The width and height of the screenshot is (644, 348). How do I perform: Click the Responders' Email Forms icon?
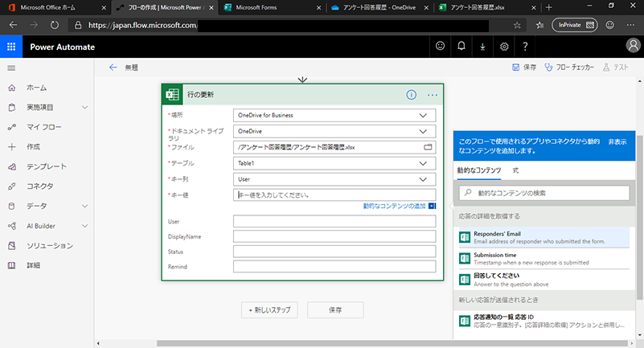[465, 237]
